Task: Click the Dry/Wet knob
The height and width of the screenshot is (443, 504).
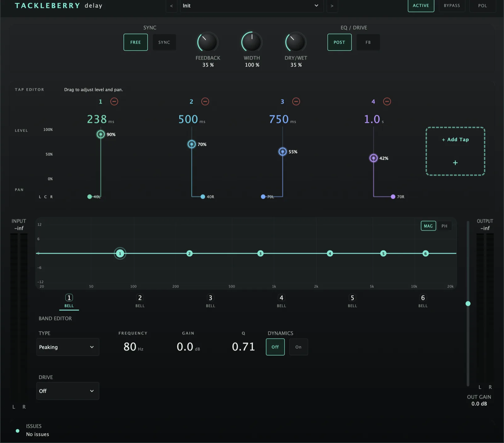Action: pos(295,42)
